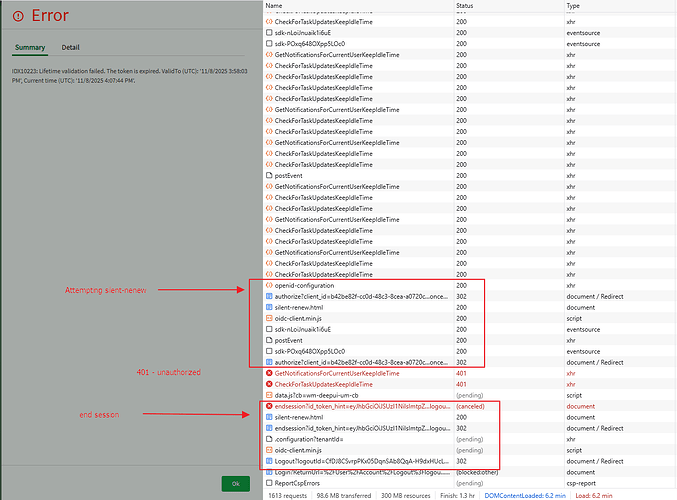Select the ReportCspErrors request row
This screenshot has width=677, height=500.
pyautogui.click(x=470, y=483)
